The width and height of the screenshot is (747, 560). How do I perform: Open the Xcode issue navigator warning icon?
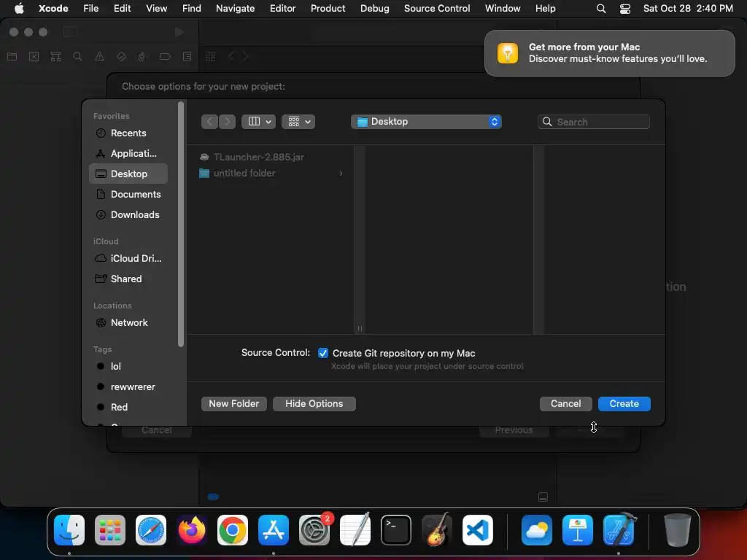point(99,57)
